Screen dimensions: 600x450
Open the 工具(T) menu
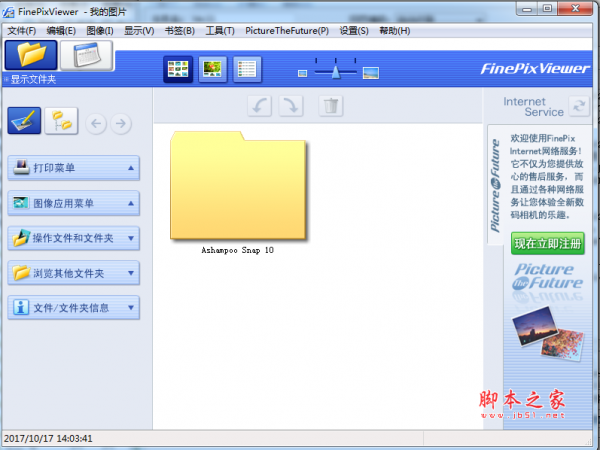pos(220,31)
